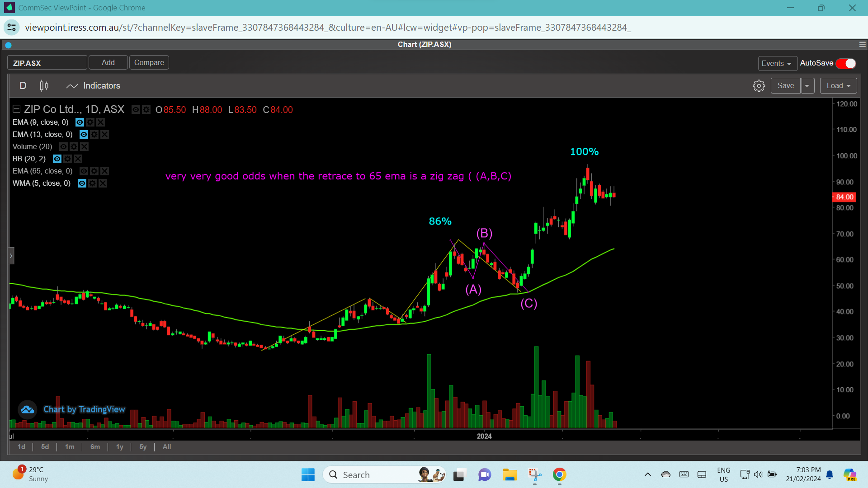Open settings for Volume (20) indicator
The image size is (868, 488).
click(x=74, y=147)
